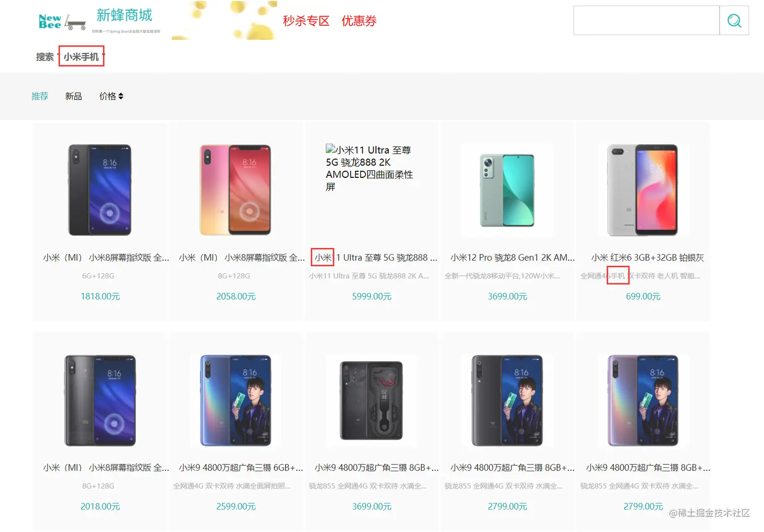Switch to the 新品 tab
The width and height of the screenshot is (764, 532).
[x=73, y=96]
